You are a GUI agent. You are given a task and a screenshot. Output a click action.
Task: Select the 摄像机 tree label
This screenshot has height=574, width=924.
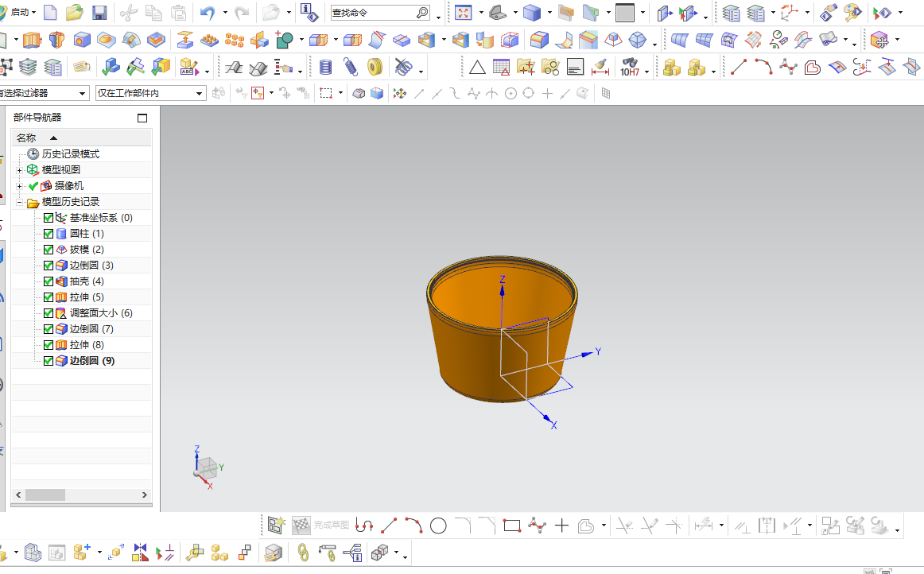(69, 186)
